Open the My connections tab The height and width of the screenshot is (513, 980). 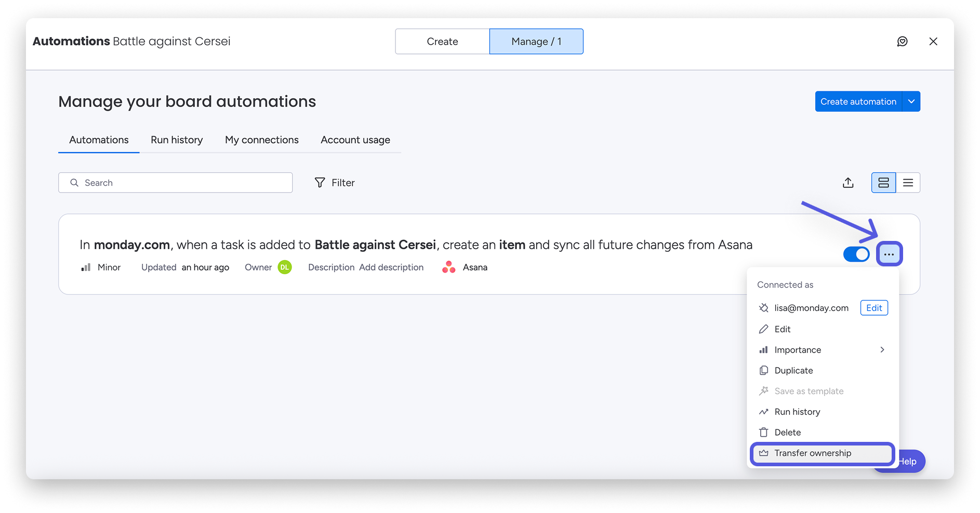262,140
